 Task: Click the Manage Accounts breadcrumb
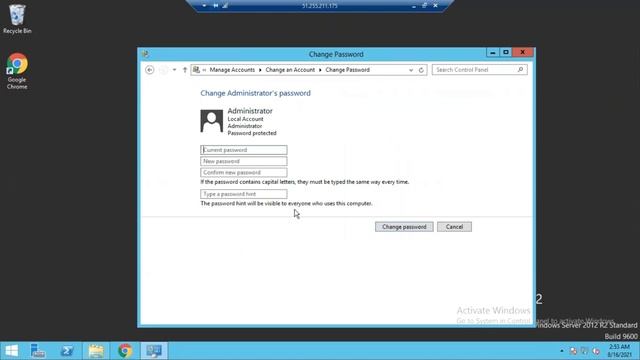(232, 70)
